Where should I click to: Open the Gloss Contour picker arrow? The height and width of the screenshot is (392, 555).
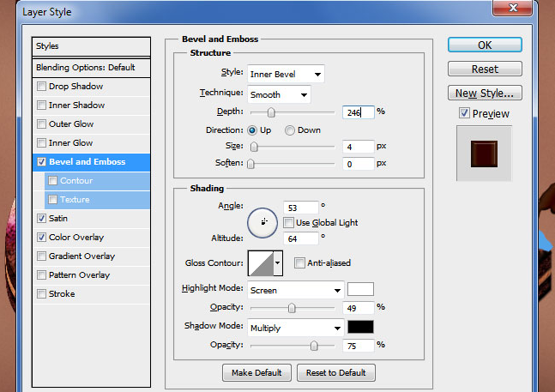click(277, 263)
